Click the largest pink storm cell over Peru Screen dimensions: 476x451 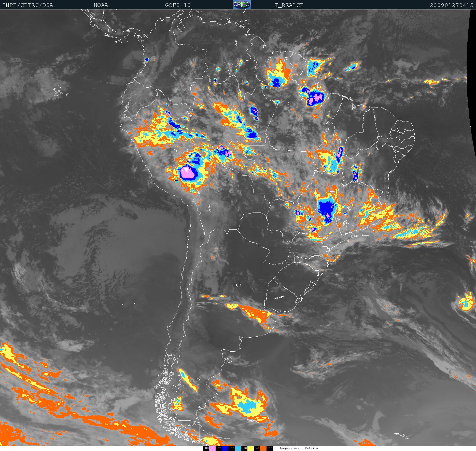click(x=188, y=173)
